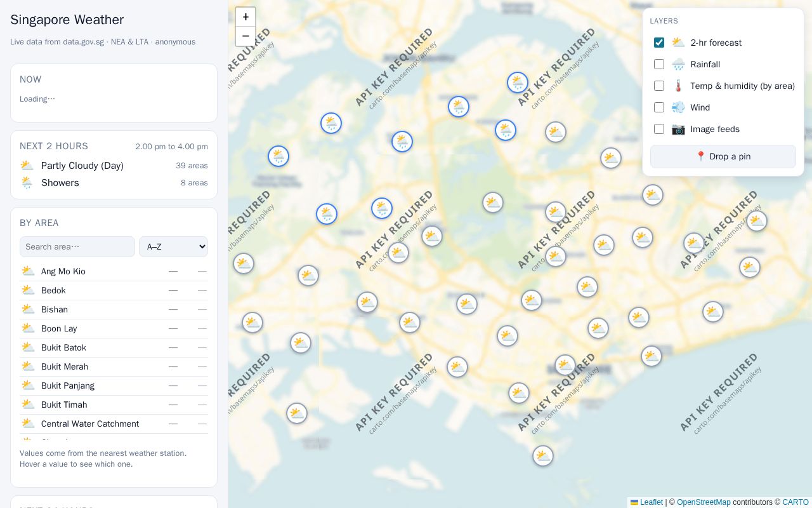The width and height of the screenshot is (812, 508).
Task: Click the weather icon beside Ang Mo Kio
Action: tap(27, 271)
